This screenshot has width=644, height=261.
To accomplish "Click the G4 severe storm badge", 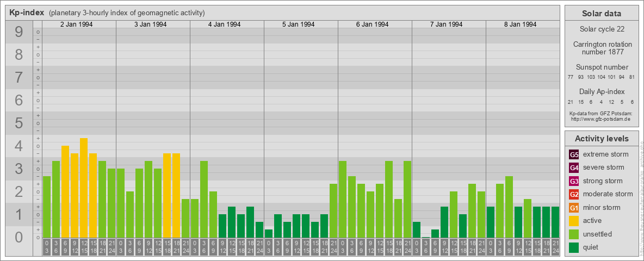I will click(x=574, y=168).
